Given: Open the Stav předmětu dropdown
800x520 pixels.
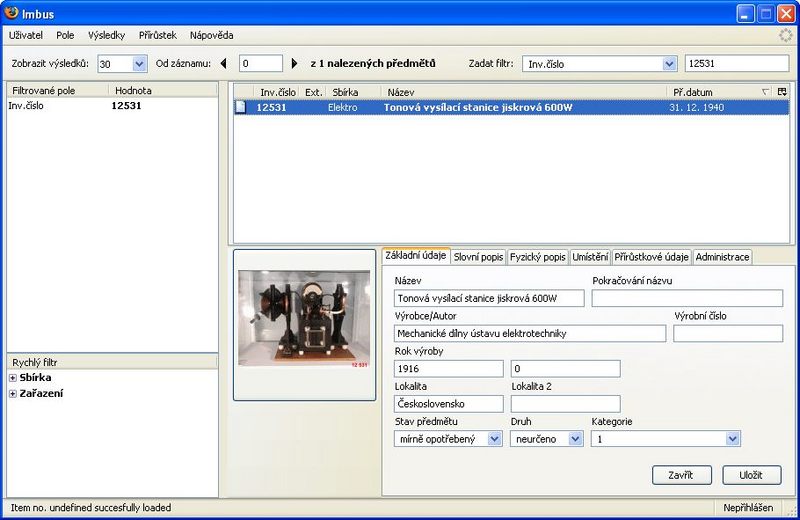Looking at the screenshot, I should pos(494,438).
